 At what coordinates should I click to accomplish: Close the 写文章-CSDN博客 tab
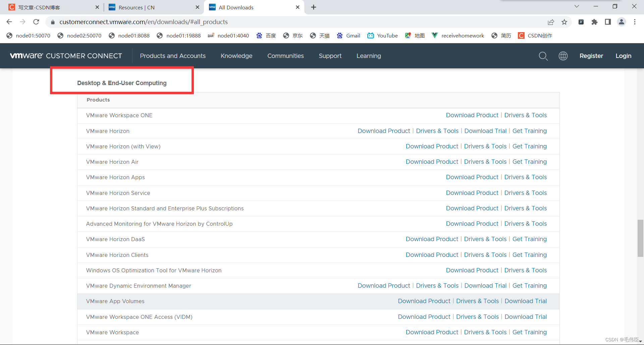(x=97, y=7)
